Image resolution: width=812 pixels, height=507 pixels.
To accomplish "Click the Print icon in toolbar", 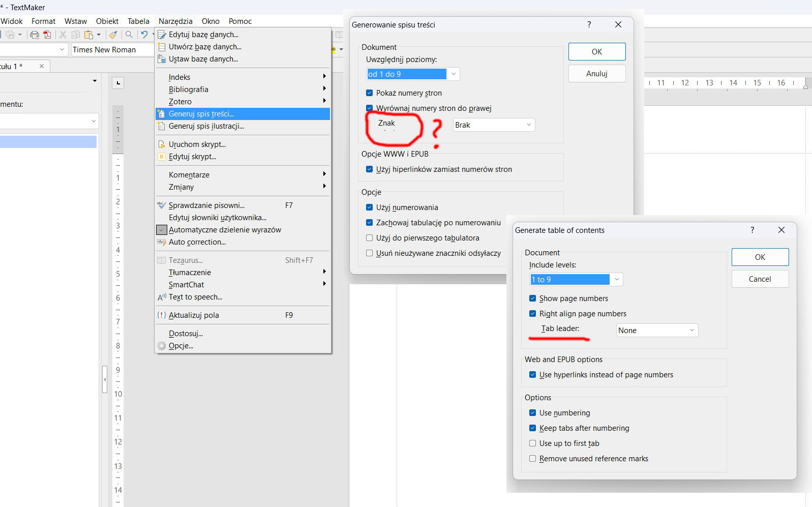I will [x=35, y=35].
